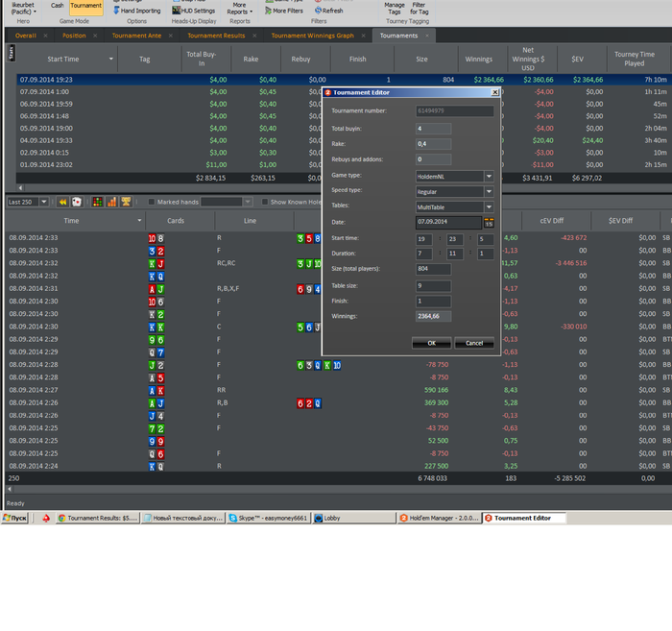Switch to Tournament Winnings Graph tab

click(312, 36)
